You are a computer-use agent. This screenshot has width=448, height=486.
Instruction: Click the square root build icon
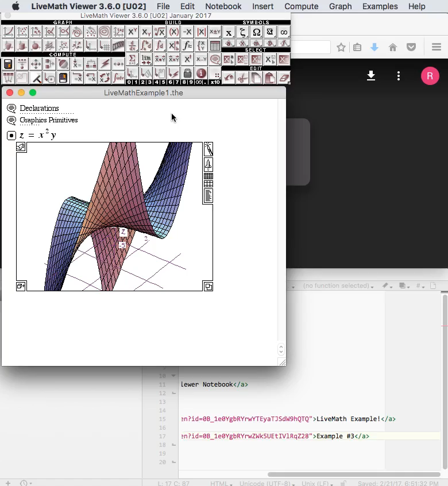click(160, 32)
